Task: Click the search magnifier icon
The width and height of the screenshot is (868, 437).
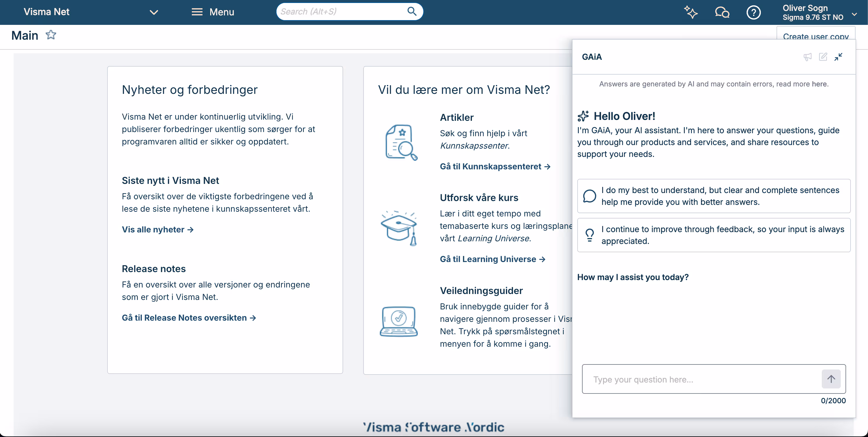Action: click(412, 12)
